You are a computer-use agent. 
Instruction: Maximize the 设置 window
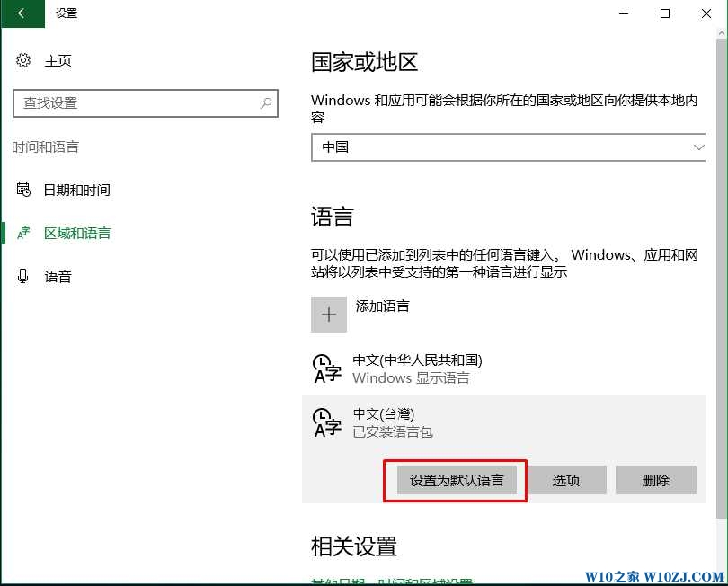(x=665, y=13)
